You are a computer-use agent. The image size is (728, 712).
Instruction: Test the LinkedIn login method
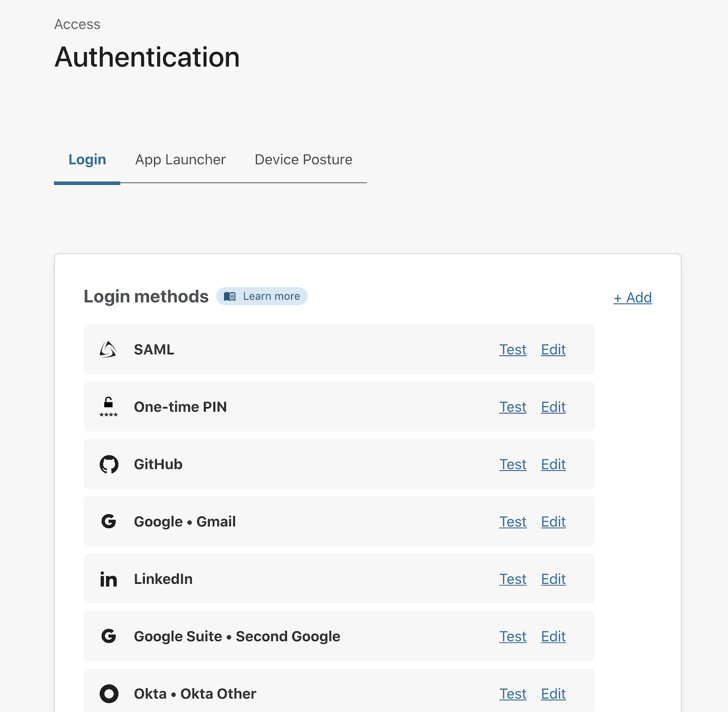pos(512,580)
